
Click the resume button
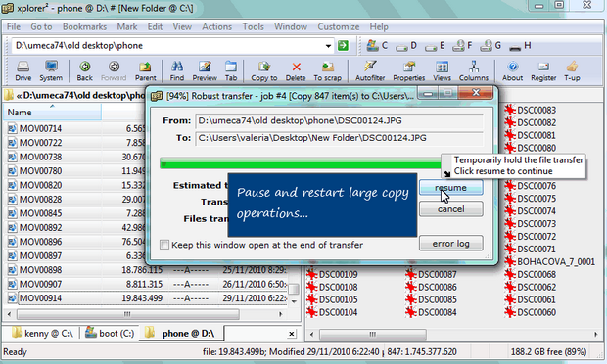(450, 188)
